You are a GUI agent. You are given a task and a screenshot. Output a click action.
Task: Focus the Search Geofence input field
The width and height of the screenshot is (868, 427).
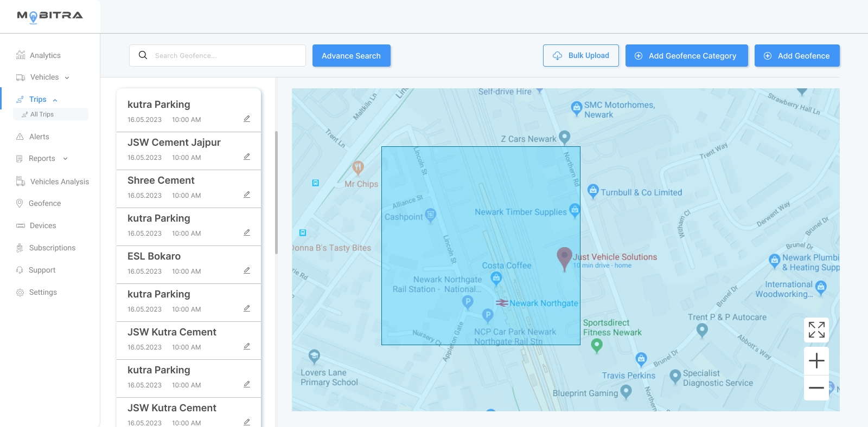click(x=218, y=55)
